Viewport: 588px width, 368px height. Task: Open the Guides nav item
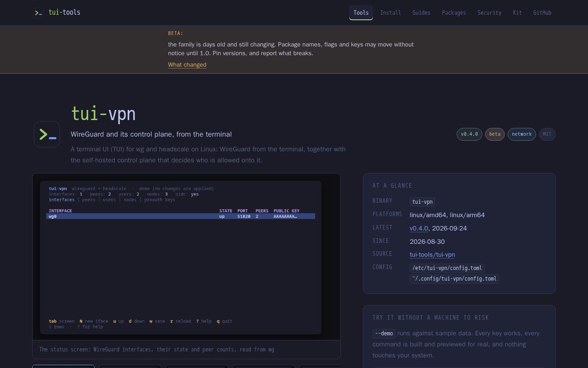point(421,12)
